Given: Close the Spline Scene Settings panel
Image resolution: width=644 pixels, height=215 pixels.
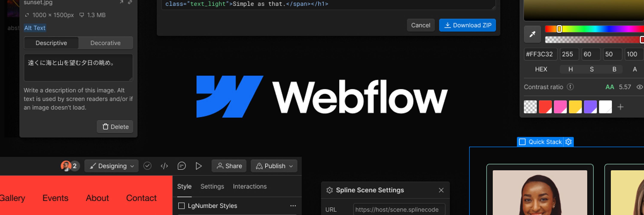Looking at the screenshot, I should (x=441, y=190).
